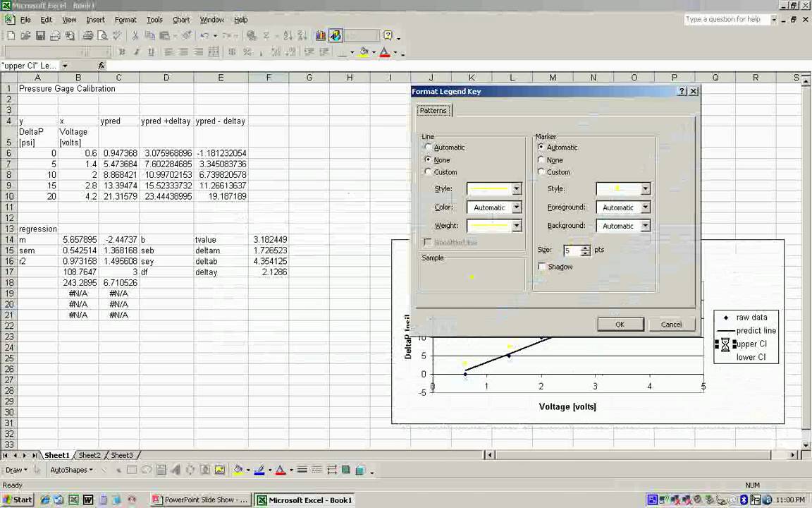Open the Tools menu
The image size is (812, 508).
click(154, 20)
